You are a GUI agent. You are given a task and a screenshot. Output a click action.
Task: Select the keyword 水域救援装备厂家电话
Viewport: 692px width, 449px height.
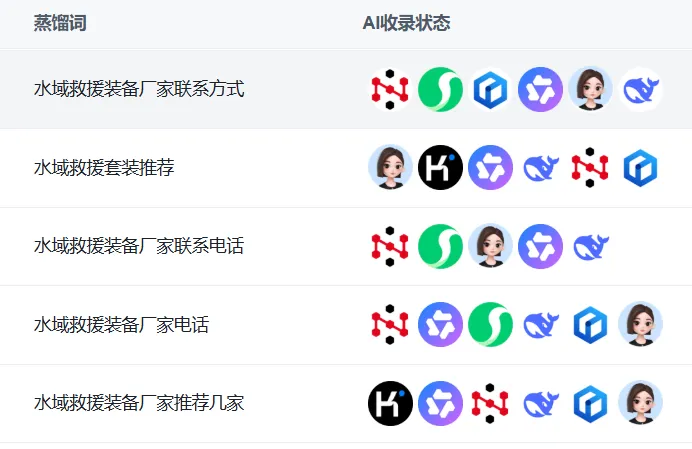coord(121,324)
